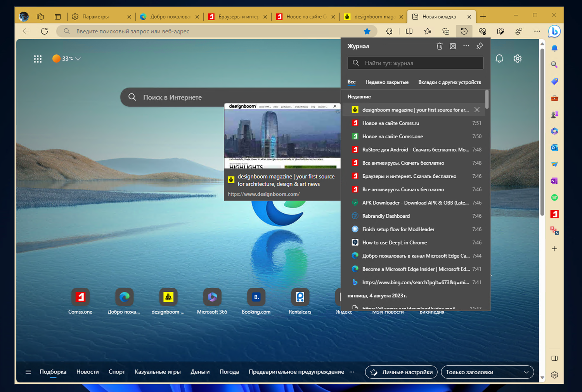
Task: Remove designboom entry with its X button
Action: pyautogui.click(x=477, y=110)
